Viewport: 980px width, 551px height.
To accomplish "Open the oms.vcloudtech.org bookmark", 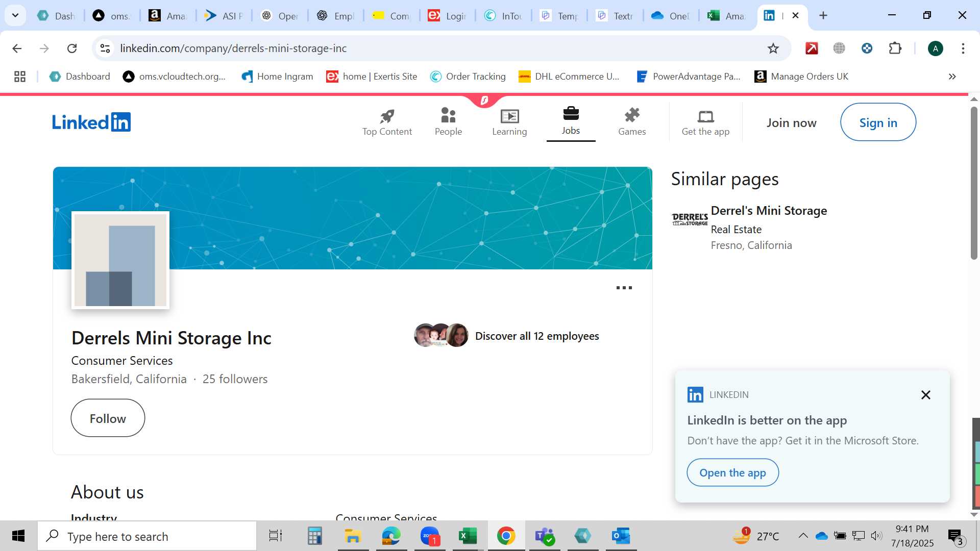I will click(174, 77).
